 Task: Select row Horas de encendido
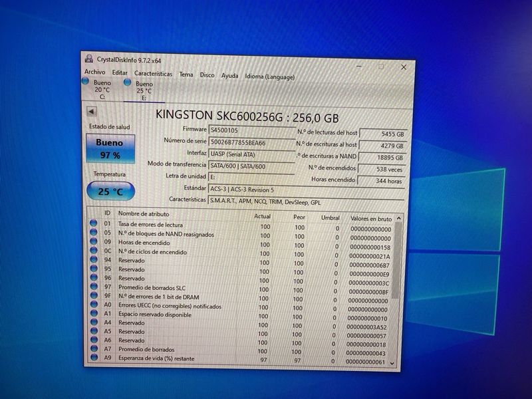click(241, 244)
